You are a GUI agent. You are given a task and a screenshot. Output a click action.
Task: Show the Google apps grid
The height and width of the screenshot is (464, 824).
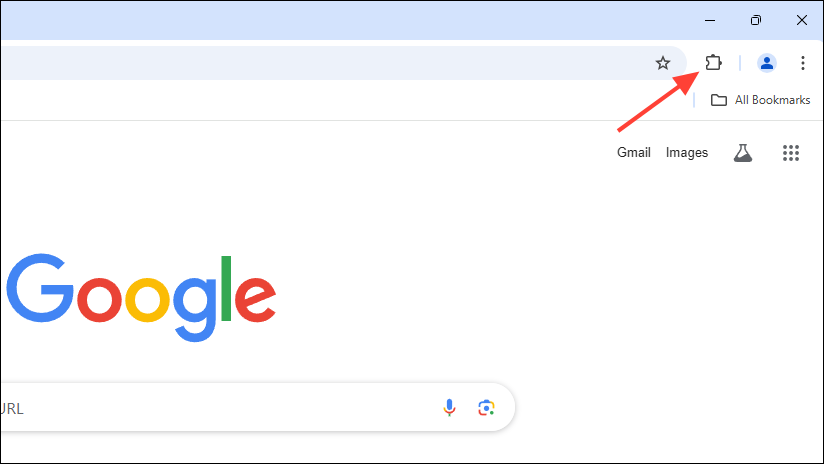point(791,153)
